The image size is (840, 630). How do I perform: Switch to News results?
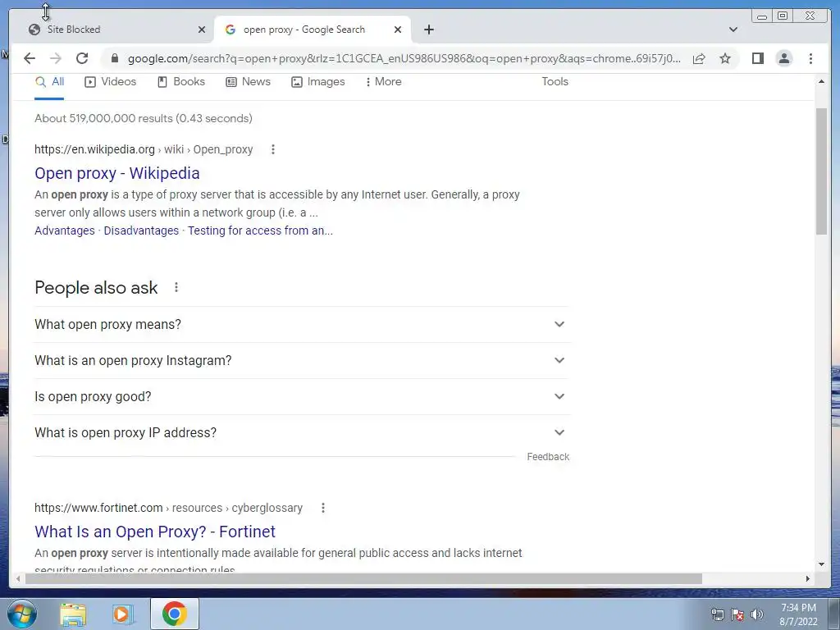[x=248, y=82]
